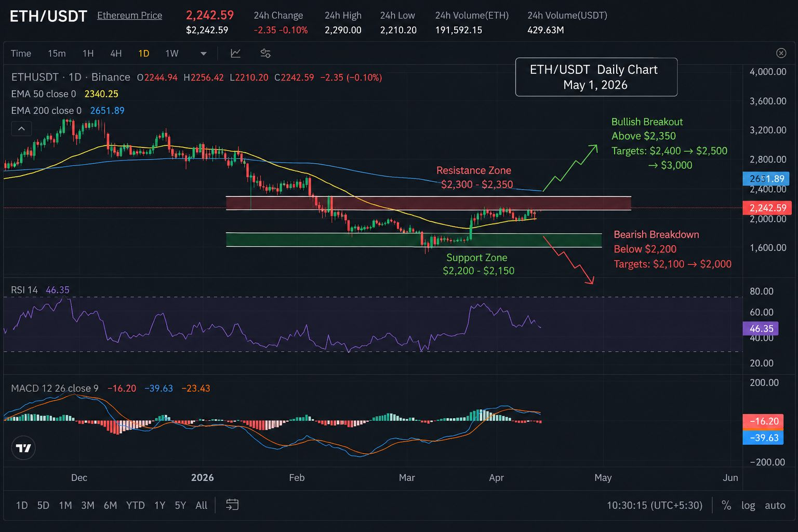Select the EMA 50 close 0 legend
The height and width of the screenshot is (532, 798).
pos(44,94)
